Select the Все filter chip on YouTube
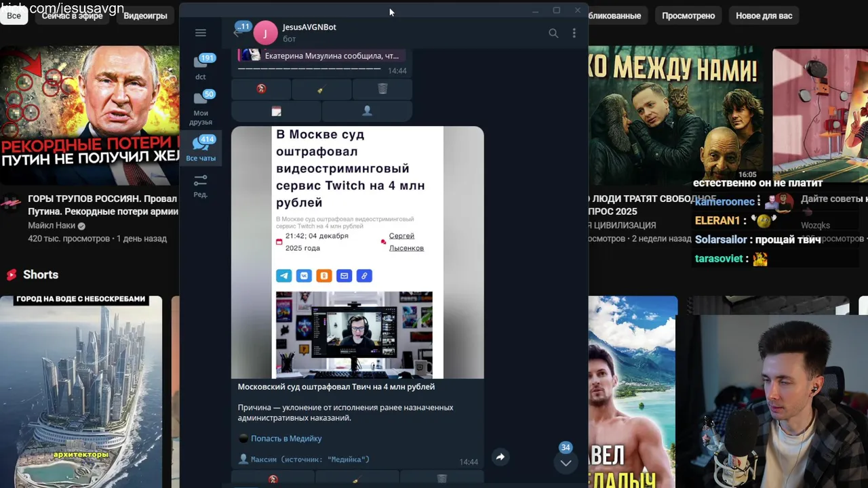868x488 pixels. [14, 16]
